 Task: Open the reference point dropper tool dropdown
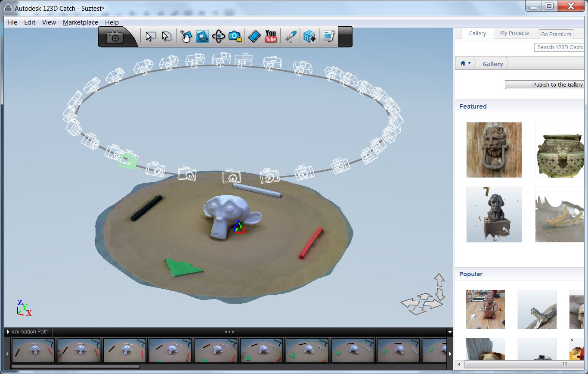[291, 37]
